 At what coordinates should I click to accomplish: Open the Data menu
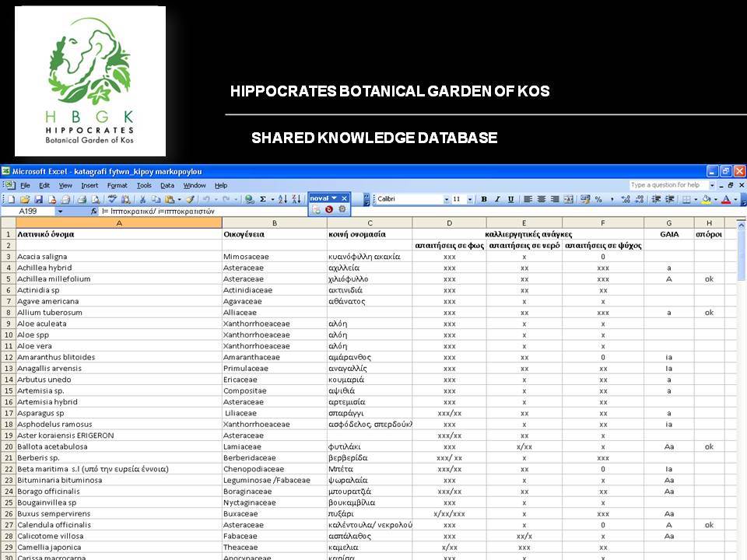167,186
